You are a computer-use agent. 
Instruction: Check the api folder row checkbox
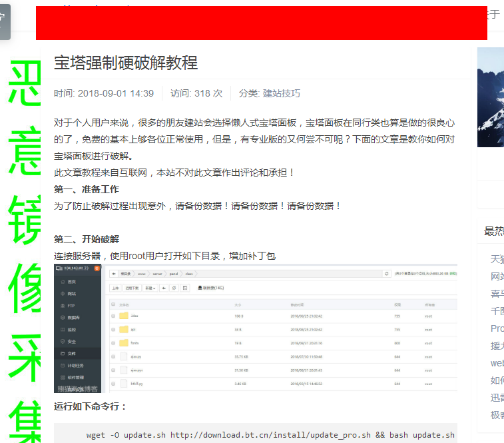pyautogui.click(x=113, y=330)
